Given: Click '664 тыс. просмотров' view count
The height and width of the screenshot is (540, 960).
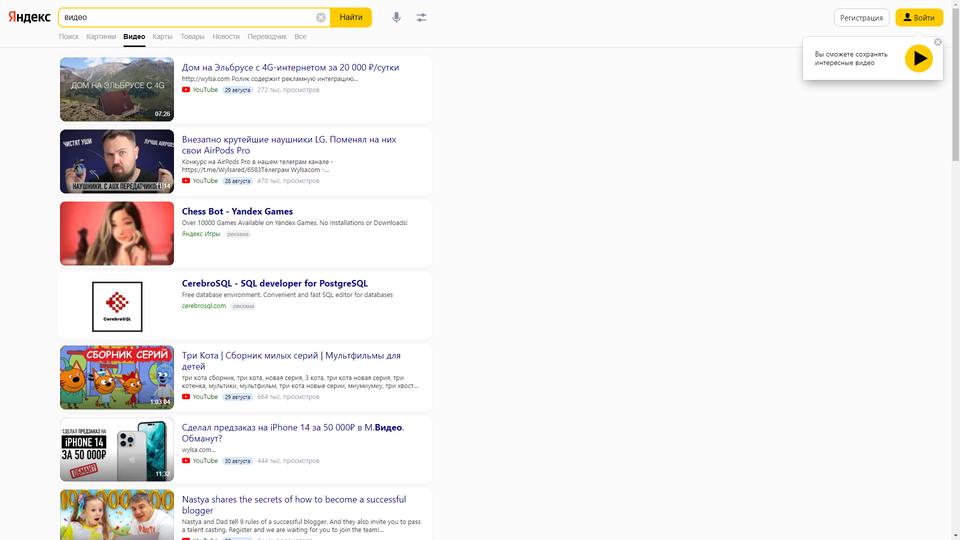Looking at the screenshot, I should pos(288,397).
